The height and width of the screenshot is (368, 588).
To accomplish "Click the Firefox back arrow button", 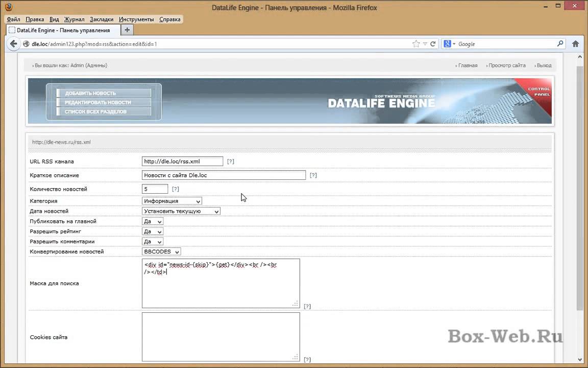I will click(x=13, y=44).
